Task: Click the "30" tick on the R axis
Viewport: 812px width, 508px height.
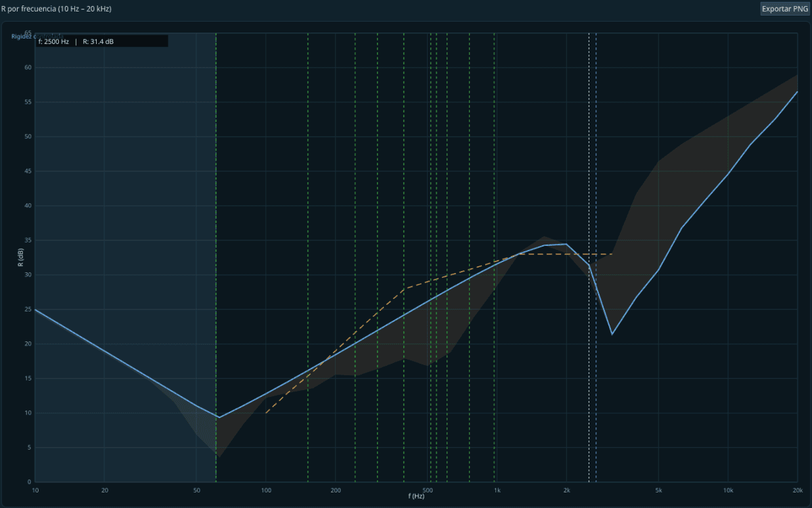Action: click(x=28, y=275)
